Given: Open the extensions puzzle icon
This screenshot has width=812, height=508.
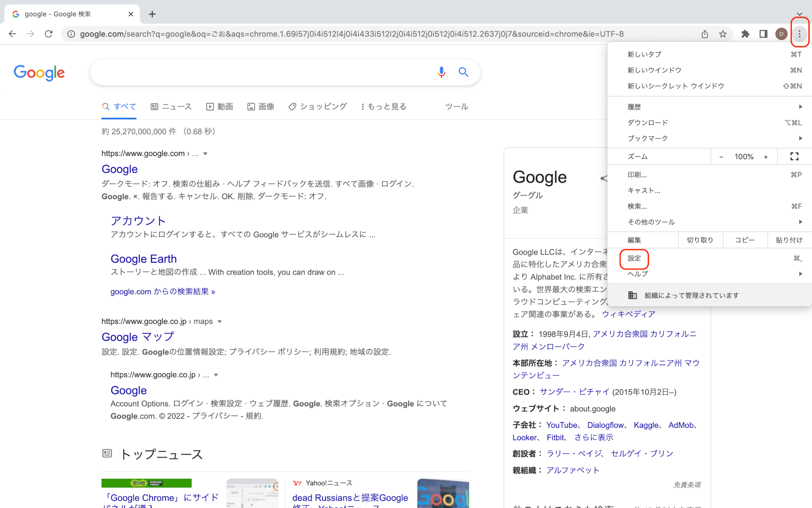Looking at the screenshot, I should (x=745, y=34).
